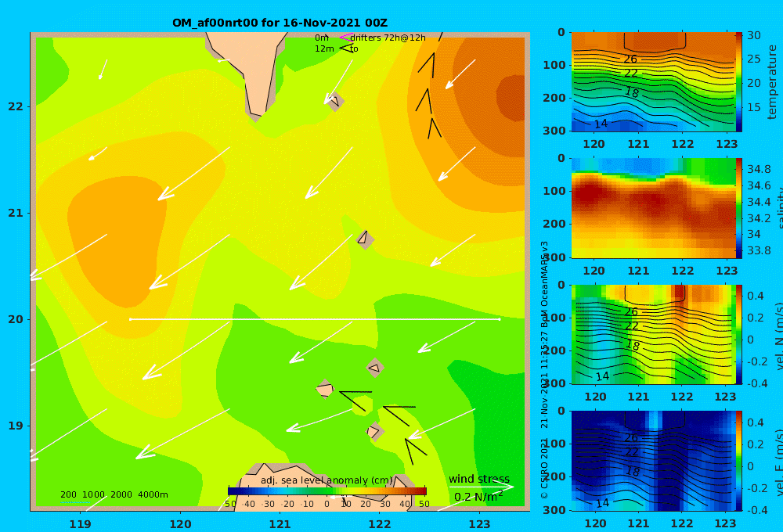The height and width of the screenshot is (532, 783).
Task: Click latitude axis label 19 on the main map
Action: pyautogui.click(x=16, y=426)
